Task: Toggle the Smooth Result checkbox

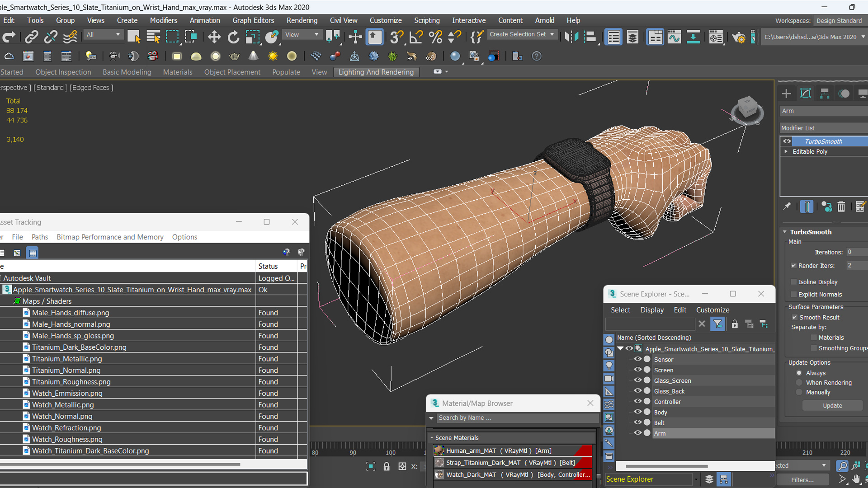Action: coord(795,317)
